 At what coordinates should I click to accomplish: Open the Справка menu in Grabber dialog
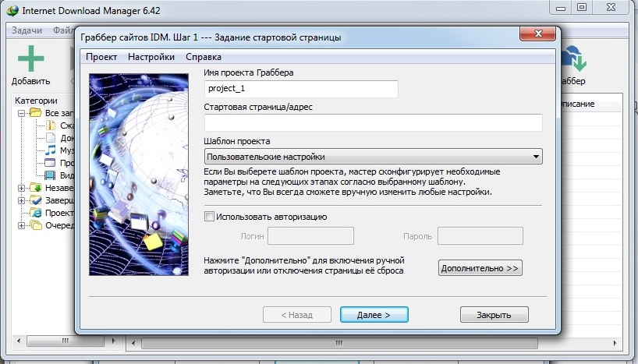click(204, 57)
